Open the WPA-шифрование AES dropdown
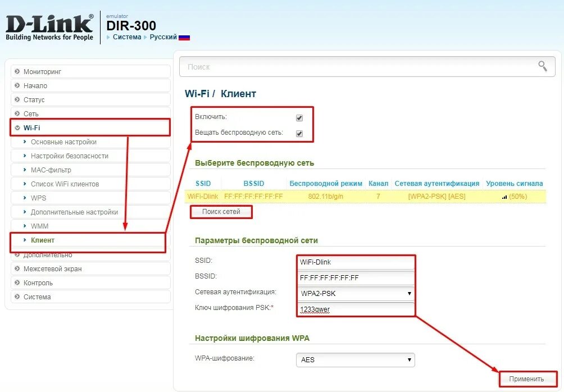The image size is (564, 392). (x=356, y=359)
